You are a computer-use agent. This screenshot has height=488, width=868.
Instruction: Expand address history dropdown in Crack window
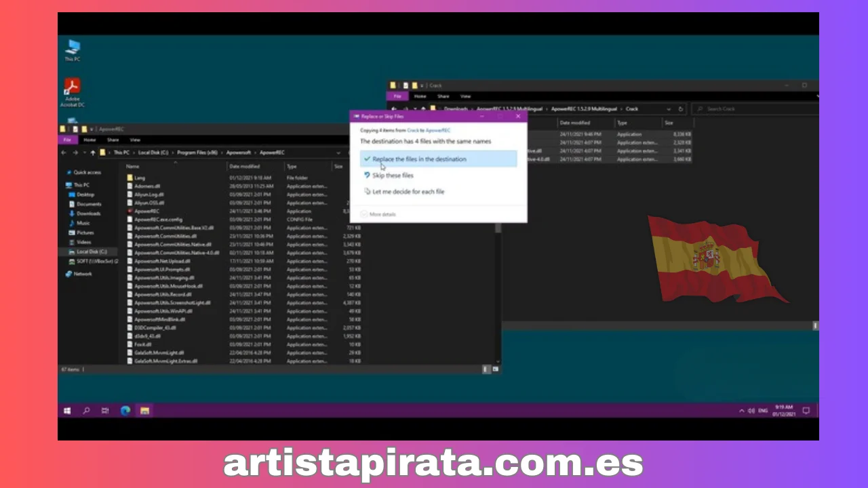669,108
